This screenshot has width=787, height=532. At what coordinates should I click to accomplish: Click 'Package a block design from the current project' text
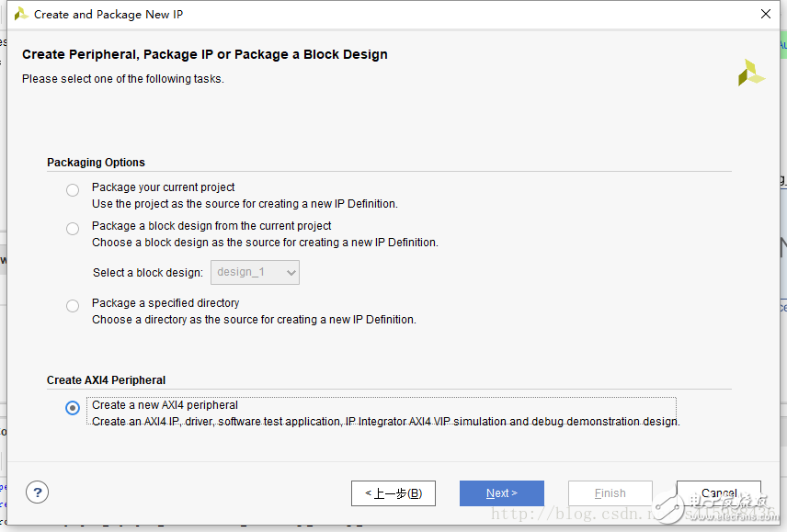(x=211, y=226)
